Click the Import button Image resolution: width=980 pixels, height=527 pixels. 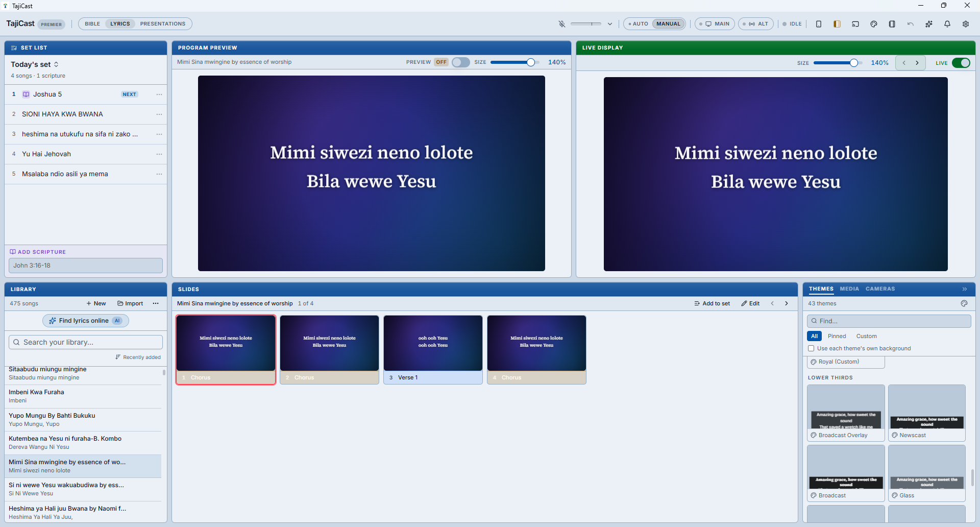coord(130,303)
